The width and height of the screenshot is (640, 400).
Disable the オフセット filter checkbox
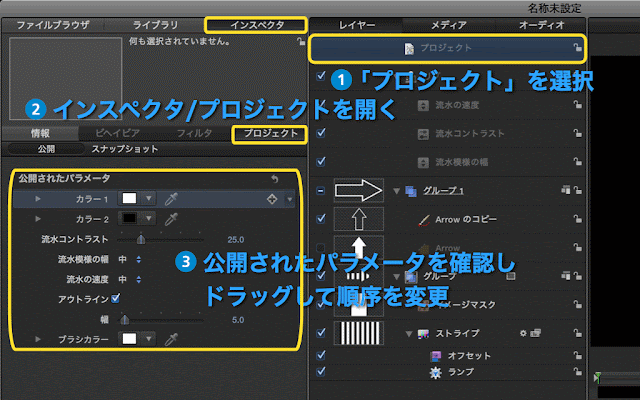321,355
